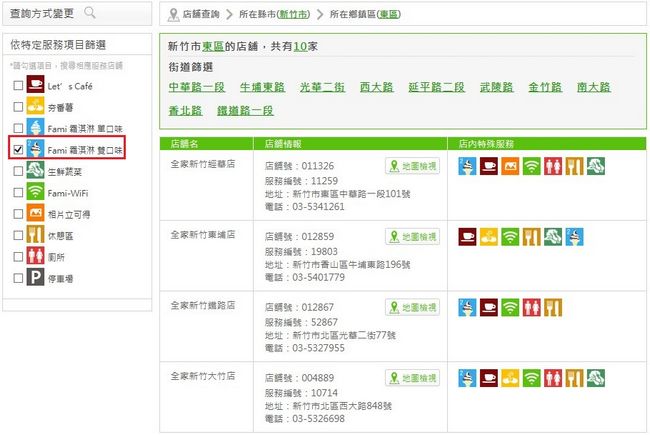Click the 新竹市 breadcrumb link
Screen dimensions: 650x435
click(x=293, y=14)
